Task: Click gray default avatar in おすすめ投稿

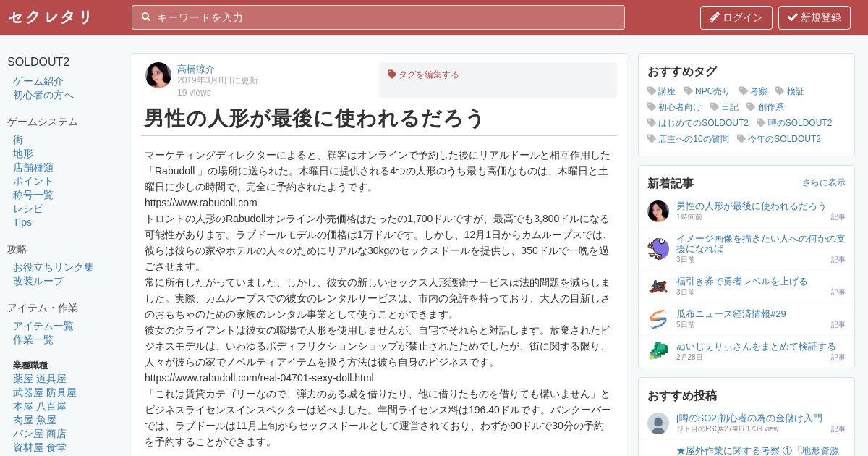Action: 658,423
